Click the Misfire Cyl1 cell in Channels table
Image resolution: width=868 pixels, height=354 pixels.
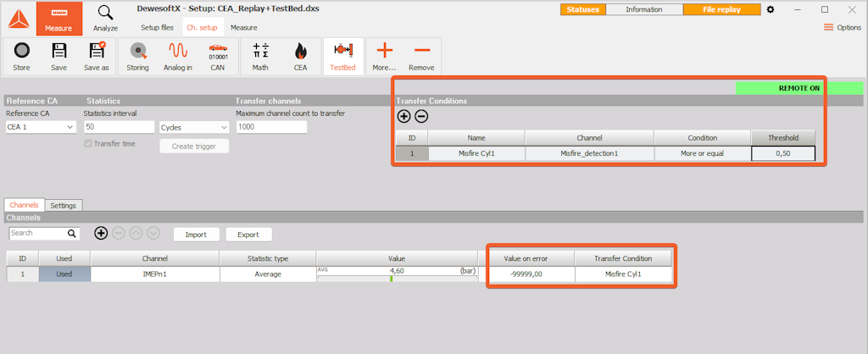pos(623,274)
